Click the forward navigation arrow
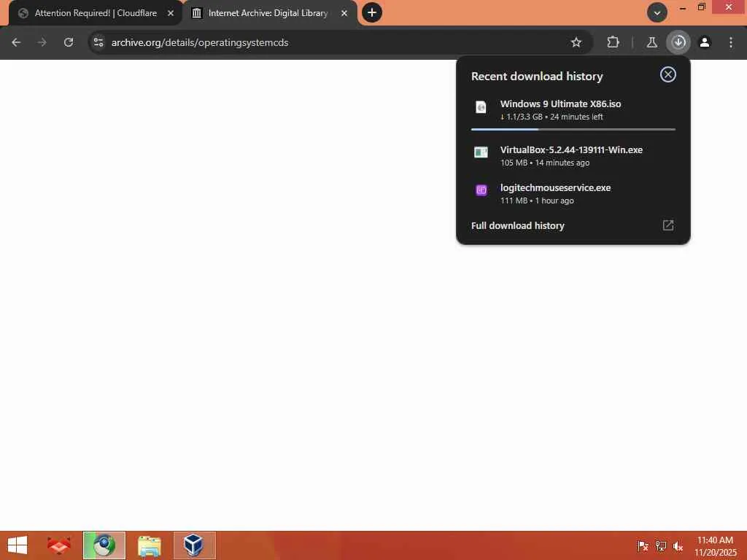This screenshot has height=560, width=747. click(42, 42)
